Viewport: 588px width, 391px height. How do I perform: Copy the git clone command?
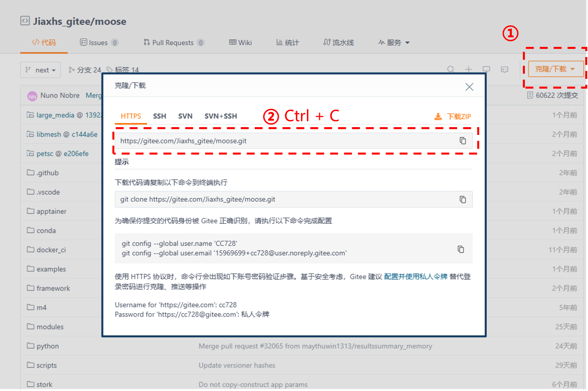(463, 199)
